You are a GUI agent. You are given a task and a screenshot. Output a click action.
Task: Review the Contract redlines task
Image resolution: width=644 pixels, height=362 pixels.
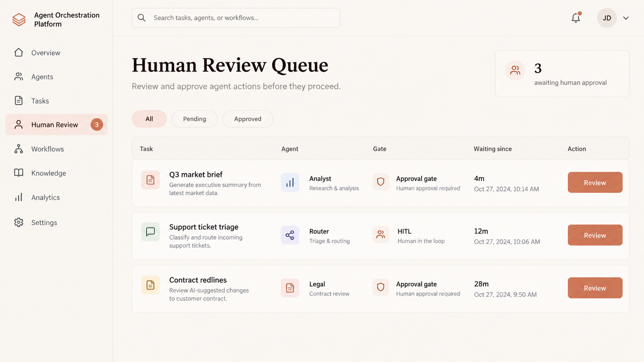coord(595,288)
